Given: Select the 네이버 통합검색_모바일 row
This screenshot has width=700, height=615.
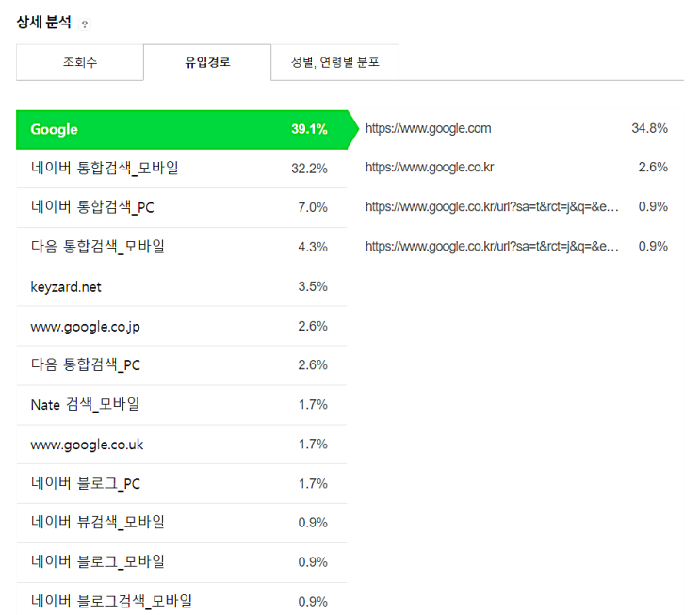Looking at the screenshot, I should tap(182, 169).
